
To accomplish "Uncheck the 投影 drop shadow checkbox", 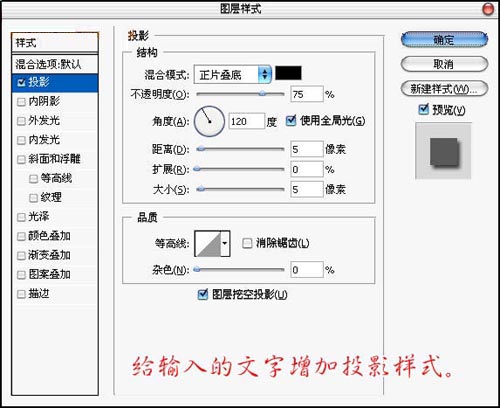I will pyautogui.click(x=21, y=82).
